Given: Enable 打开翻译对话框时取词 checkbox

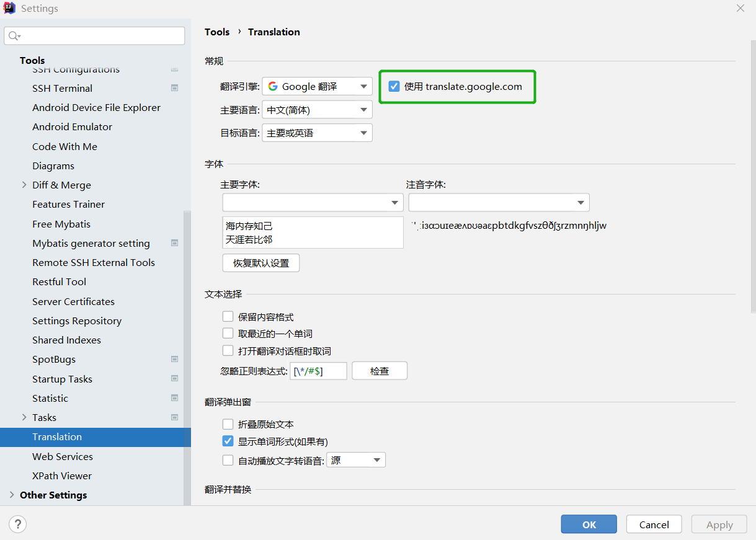Looking at the screenshot, I should tap(228, 351).
